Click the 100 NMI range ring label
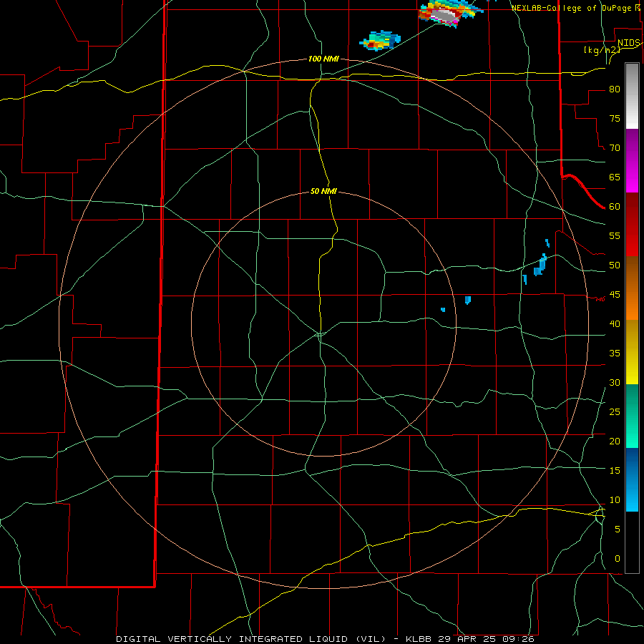644x644 pixels. coord(323,59)
